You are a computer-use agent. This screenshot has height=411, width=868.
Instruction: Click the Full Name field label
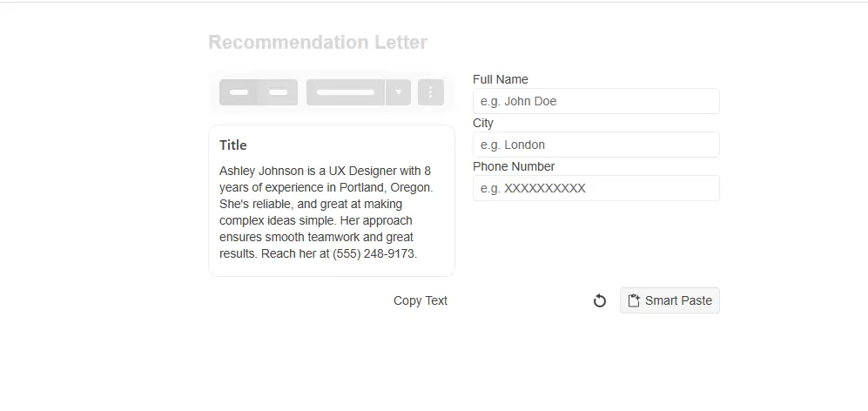pos(501,79)
